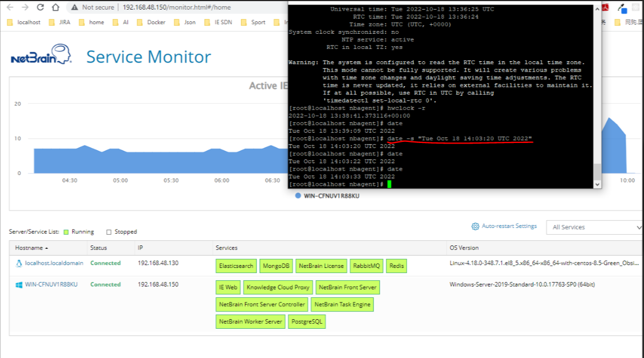
Task: Toggle the Running checkbox filter
Action: tap(66, 232)
